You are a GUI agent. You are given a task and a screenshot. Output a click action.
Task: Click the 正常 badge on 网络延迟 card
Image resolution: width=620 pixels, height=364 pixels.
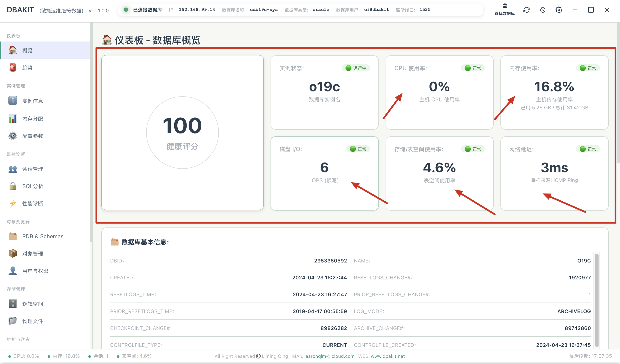click(x=588, y=149)
